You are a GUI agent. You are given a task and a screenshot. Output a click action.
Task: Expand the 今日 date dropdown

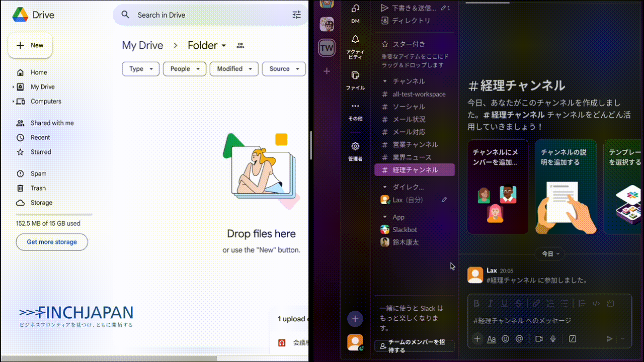click(x=550, y=254)
